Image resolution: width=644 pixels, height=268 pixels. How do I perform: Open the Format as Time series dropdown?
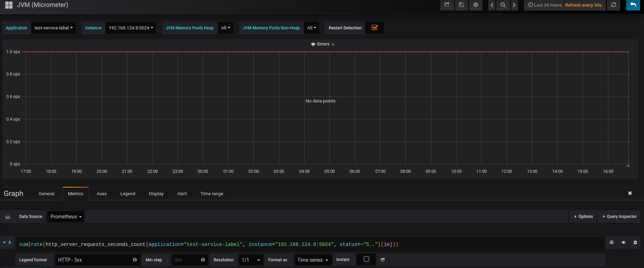[x=313, y=260]
